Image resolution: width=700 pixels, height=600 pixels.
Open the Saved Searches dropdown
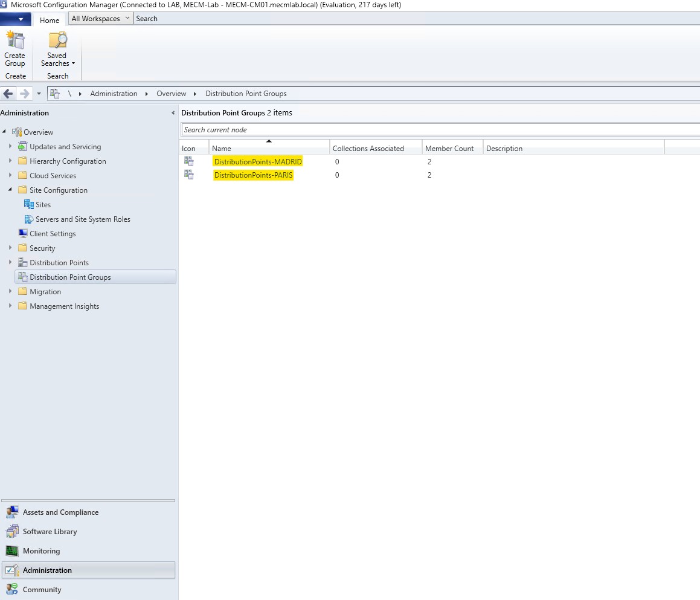[x=57, y=49]
